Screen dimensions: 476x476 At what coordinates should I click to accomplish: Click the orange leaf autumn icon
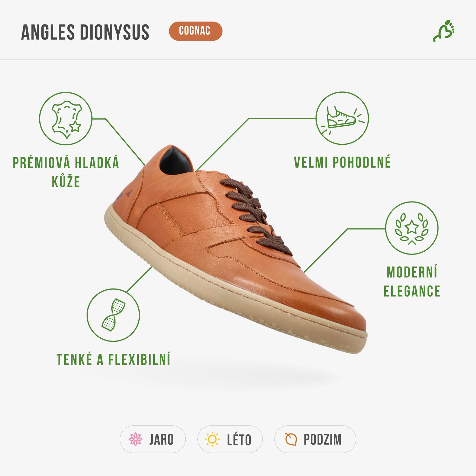tap(290, 439)
